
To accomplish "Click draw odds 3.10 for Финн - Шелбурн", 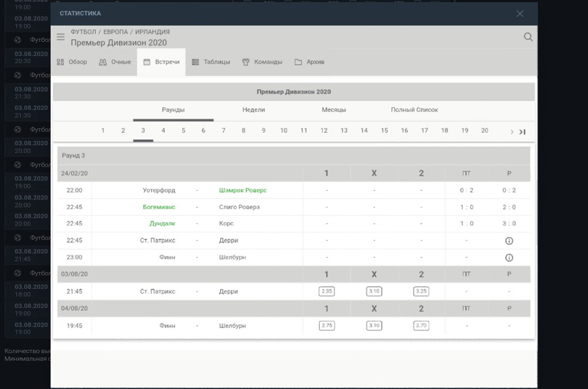I will click(x=373, y=326).
